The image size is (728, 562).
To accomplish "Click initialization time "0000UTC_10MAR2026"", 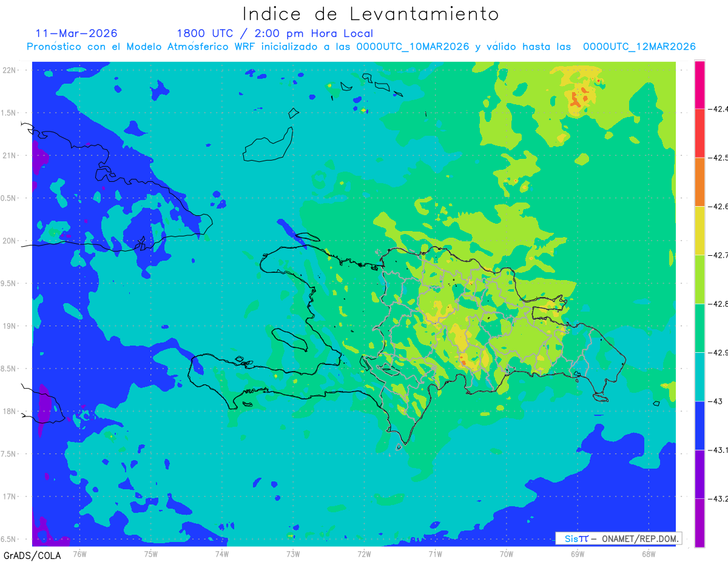I will (x=413, y=47).
